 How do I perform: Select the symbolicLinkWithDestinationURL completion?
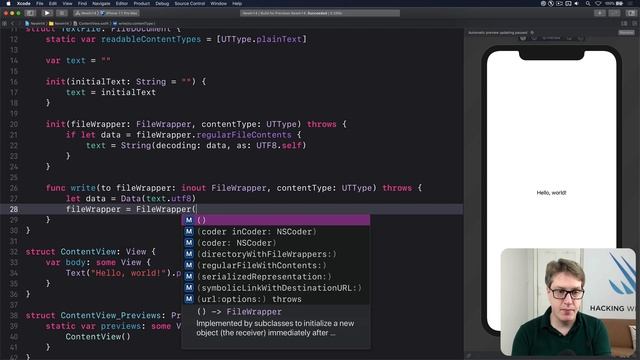click(x=276, y=288)
